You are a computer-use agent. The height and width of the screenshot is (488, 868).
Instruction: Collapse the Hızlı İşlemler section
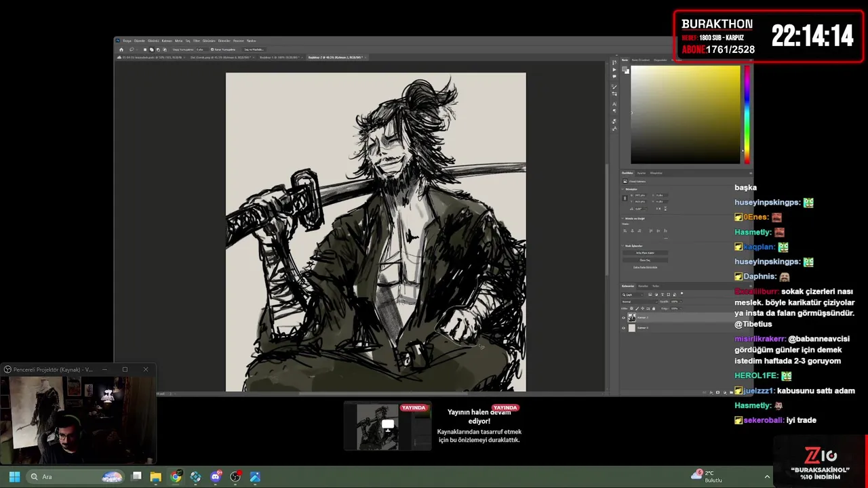click(x=623, y=245)
